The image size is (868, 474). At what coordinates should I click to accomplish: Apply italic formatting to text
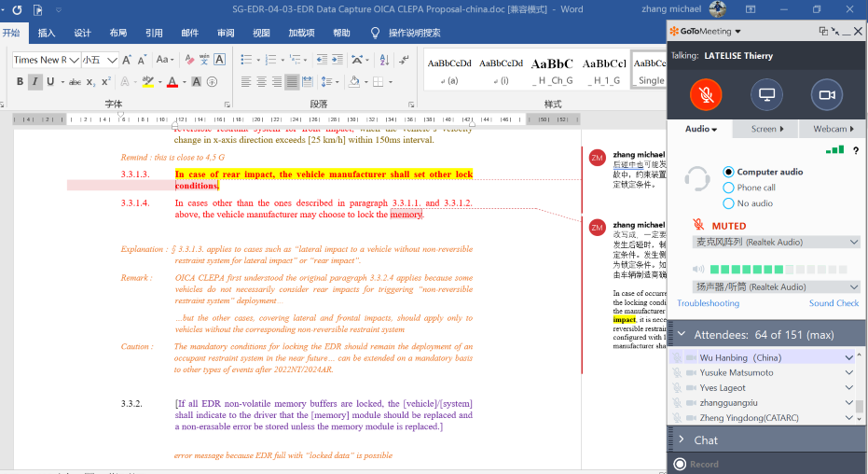[x=35, y=82]
